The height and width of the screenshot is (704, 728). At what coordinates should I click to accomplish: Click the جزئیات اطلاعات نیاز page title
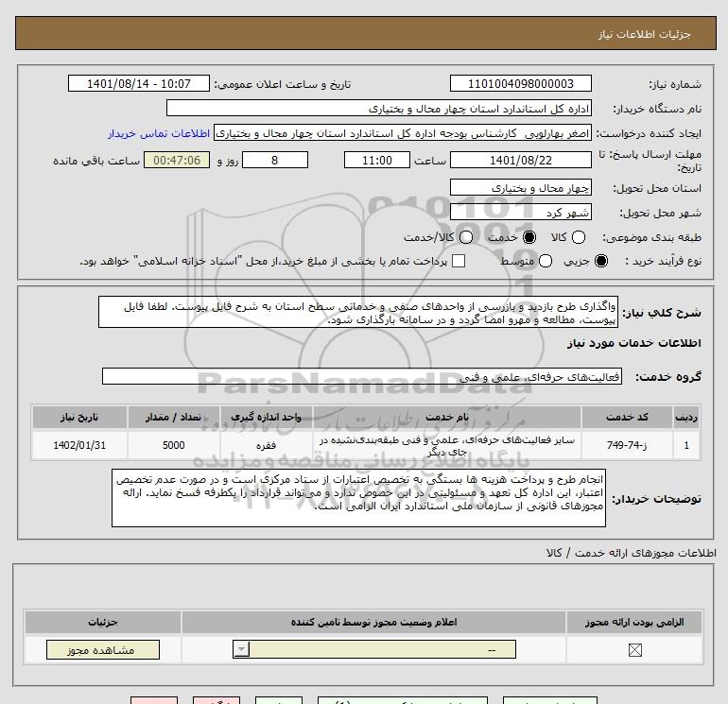click(x=645, y=34)
